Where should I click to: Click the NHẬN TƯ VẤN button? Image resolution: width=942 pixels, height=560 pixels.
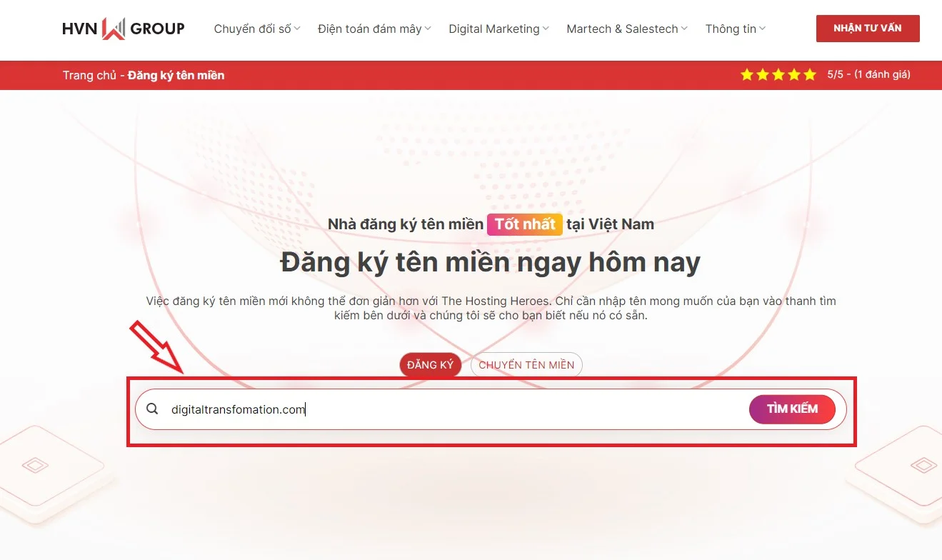(868, 29)
